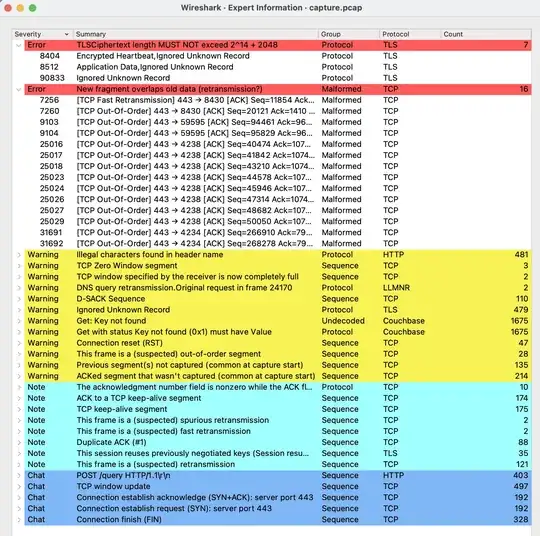
Task: Select suspected fast retransmission note
Action: click(x=278, y=431)
